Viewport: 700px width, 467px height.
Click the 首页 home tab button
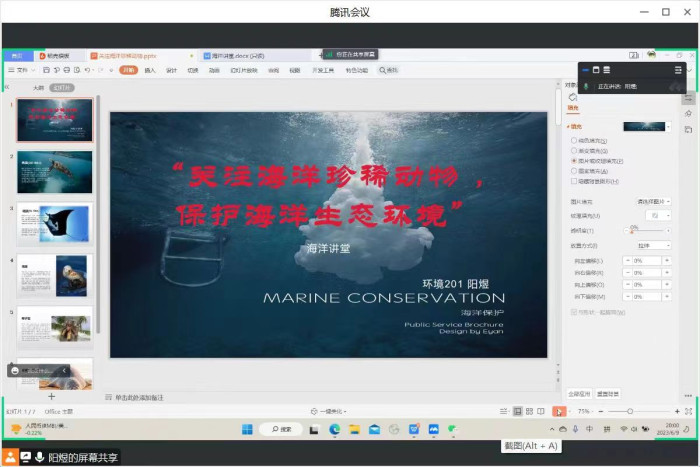[x=17, y=56]
